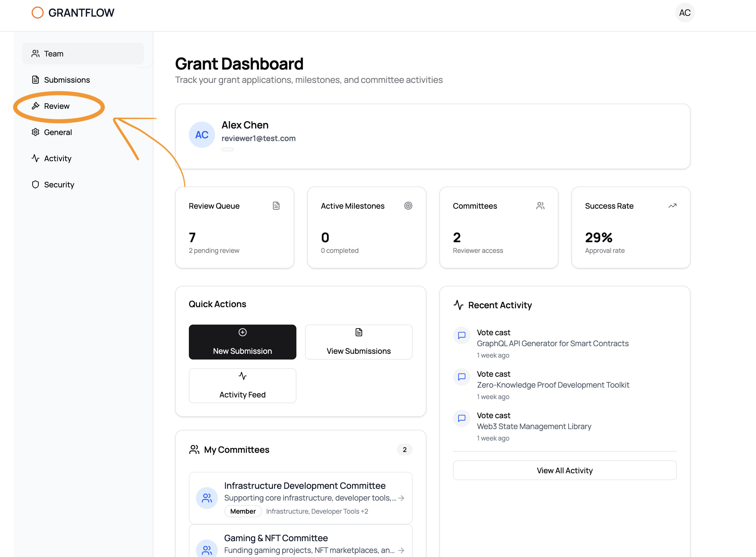Click the Member badge on Infrastructure Development Committee
This screenshot has height=557, width=756.
(243, 511)
